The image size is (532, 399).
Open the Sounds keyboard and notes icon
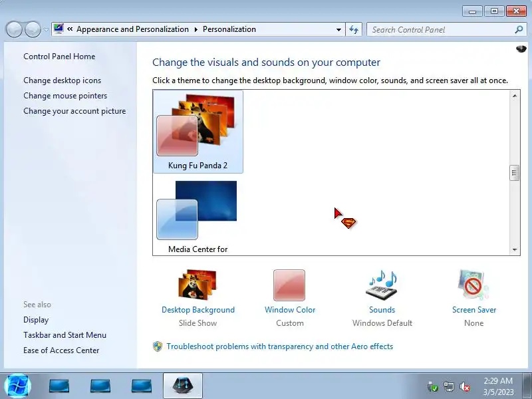382,285
